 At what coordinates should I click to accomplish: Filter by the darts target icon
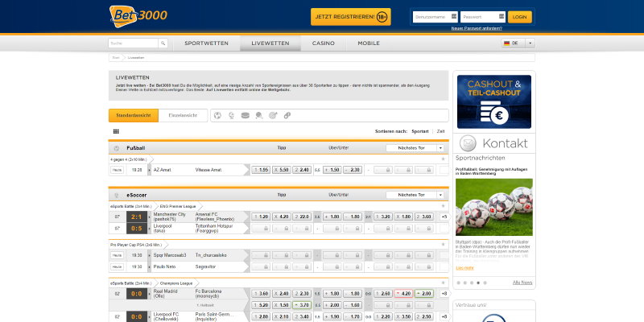[273, 115]
